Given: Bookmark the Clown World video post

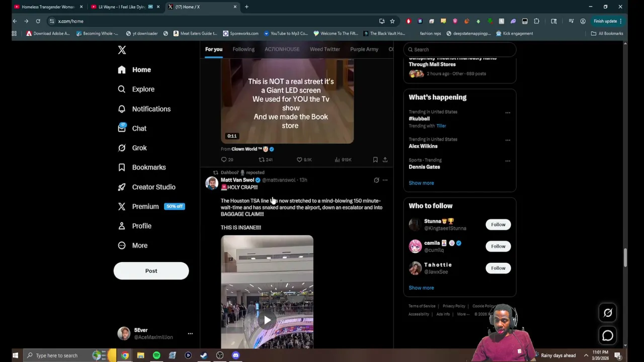Looking at the screenshot, I should point(375,160).
